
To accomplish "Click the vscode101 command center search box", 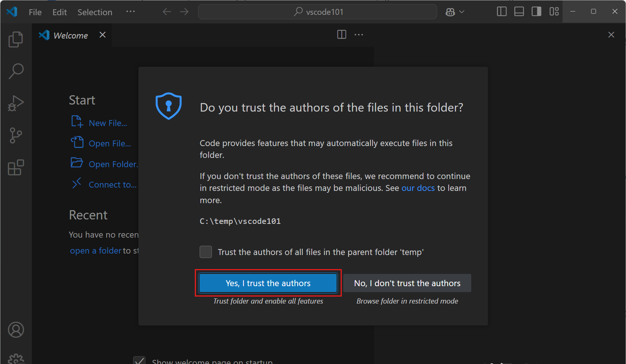I will [318, 12].
